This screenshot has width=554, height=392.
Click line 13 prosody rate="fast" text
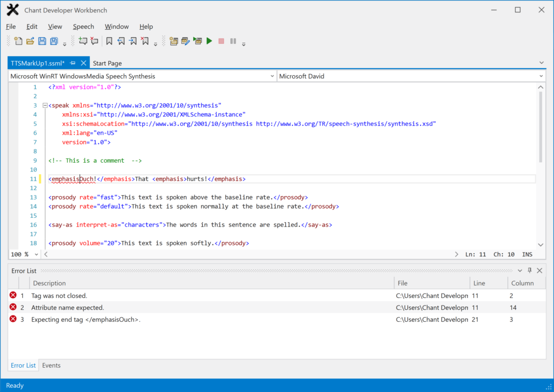(178, 197)
